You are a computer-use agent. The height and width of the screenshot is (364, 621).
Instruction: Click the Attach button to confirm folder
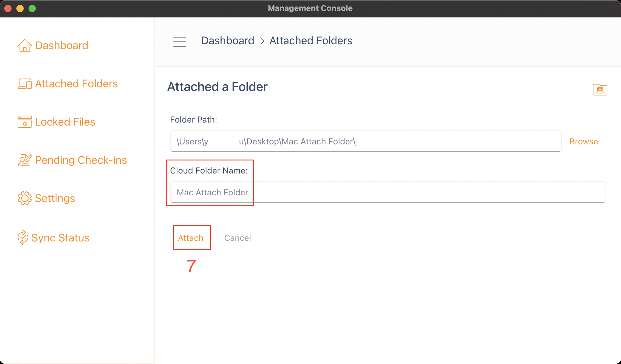[191, 237]
